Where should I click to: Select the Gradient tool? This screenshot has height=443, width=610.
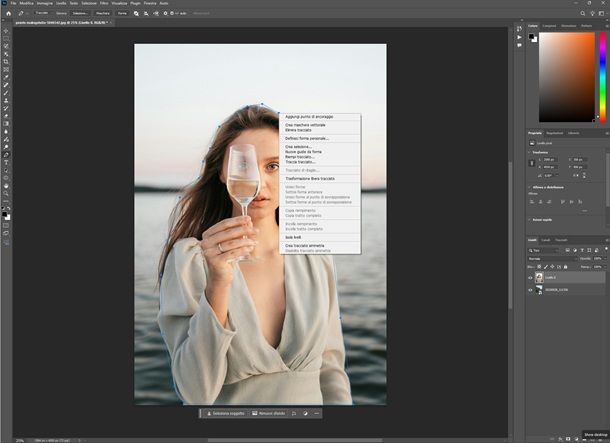coord(6,124)
